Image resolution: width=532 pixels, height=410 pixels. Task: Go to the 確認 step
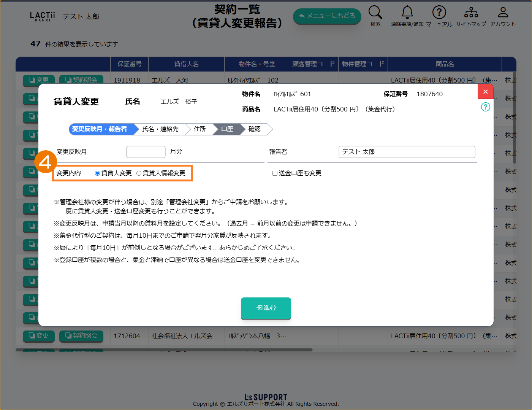[x=255, y=129]
